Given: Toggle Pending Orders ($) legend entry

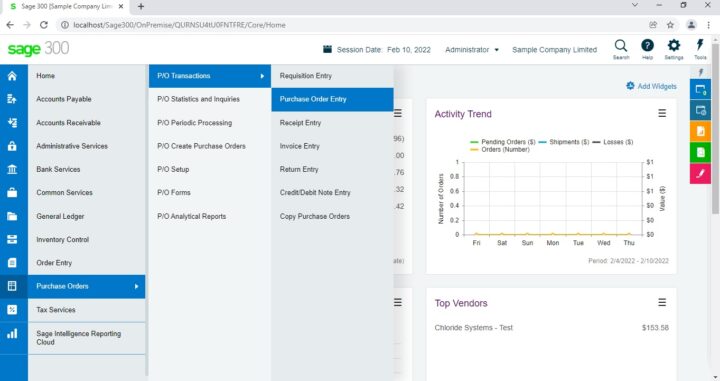Looking at the screenshot, I should [x=503, y=142].
